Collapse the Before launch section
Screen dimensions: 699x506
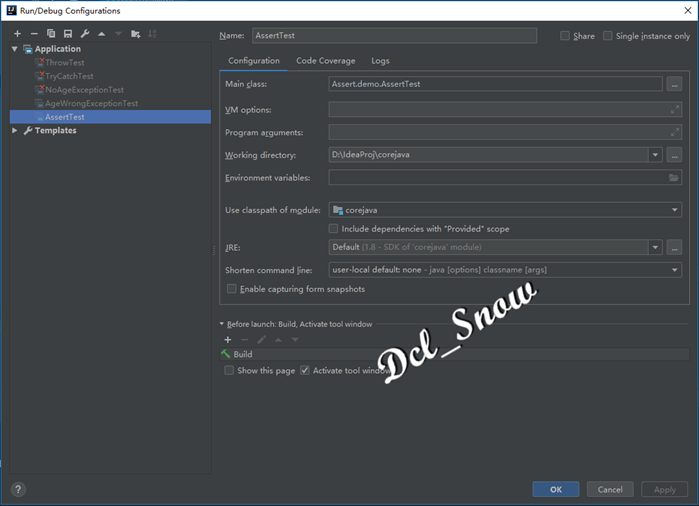click(x=222, y=324)
